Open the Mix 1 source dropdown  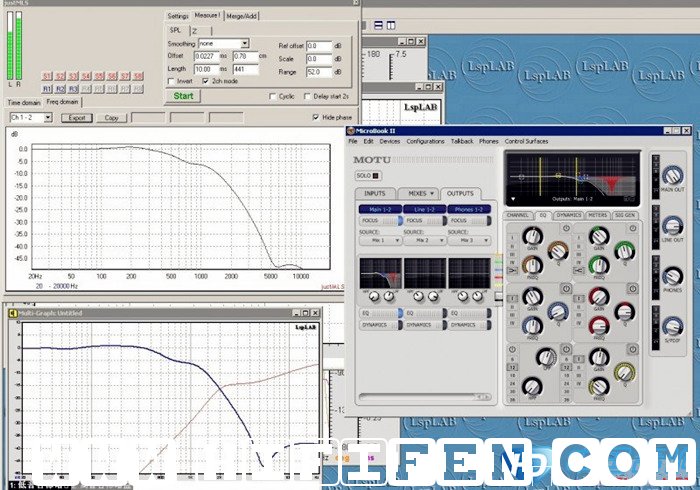click(x=381, y=241)
